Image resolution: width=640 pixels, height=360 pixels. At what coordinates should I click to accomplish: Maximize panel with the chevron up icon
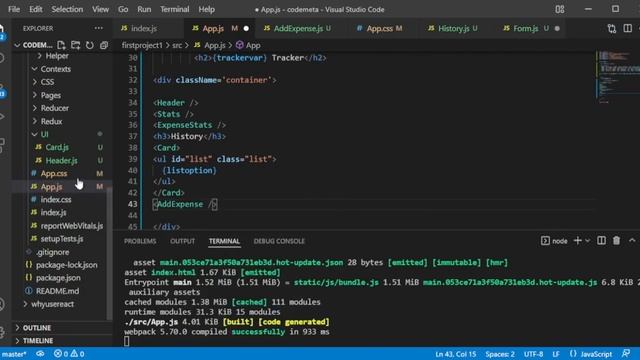click(632, 241)
